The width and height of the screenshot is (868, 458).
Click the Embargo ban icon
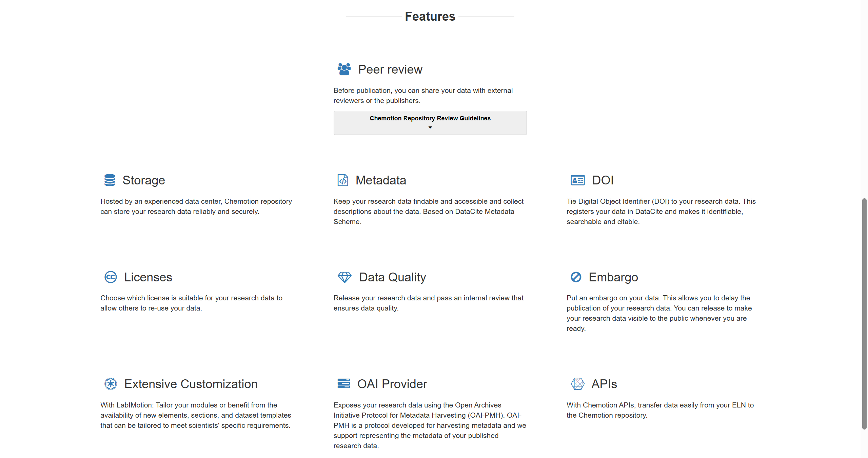576,277
